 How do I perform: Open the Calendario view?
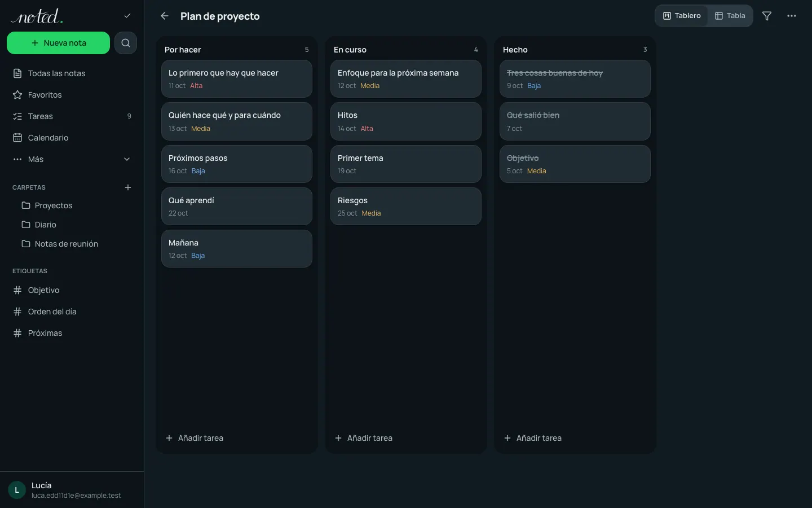pyautogui.click(x=72, y=138)
